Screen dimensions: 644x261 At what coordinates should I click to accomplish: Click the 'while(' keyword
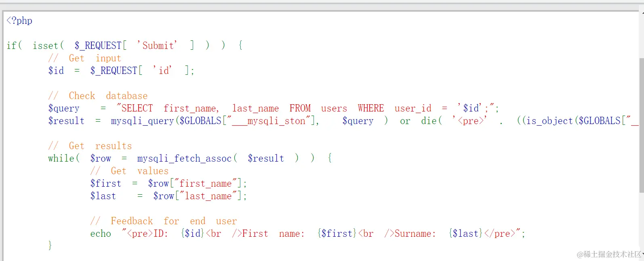click(x=64, y=158)
